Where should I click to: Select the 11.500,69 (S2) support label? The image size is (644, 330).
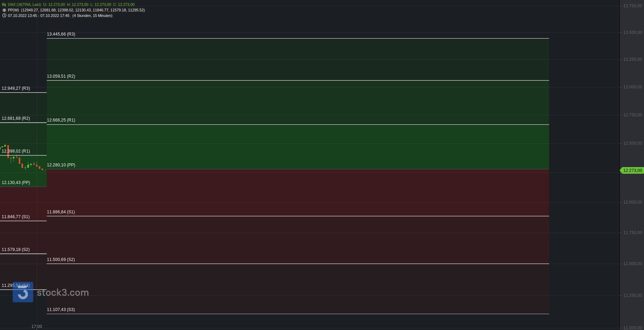tap(61, 260)
